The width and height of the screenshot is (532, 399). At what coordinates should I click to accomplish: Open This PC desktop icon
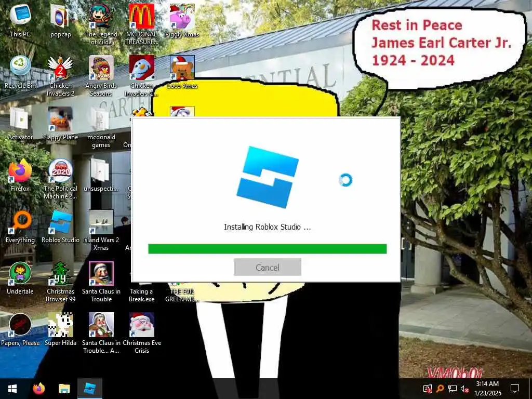click(x=20, y=20)
